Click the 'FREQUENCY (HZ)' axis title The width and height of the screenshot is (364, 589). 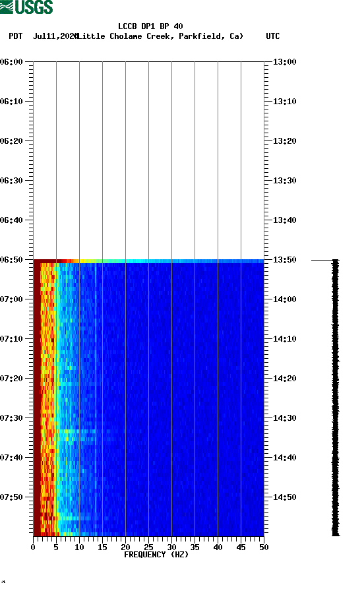click(x=156, y=555)
